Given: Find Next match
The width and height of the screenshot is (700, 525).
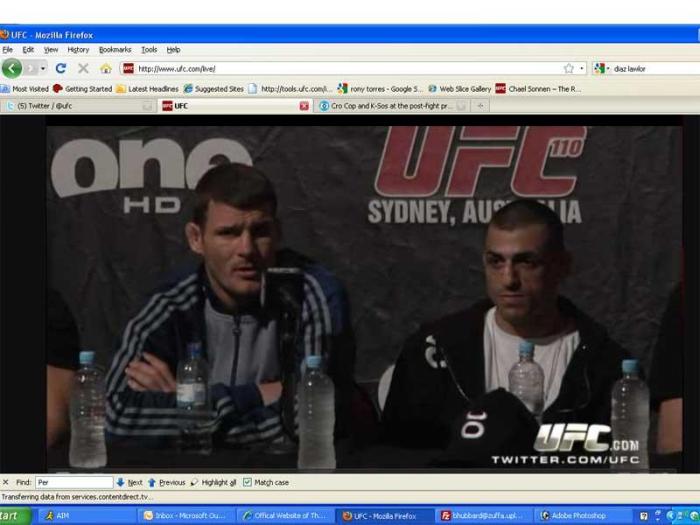Looking at the screenshot, I should [x=129, y=482].
